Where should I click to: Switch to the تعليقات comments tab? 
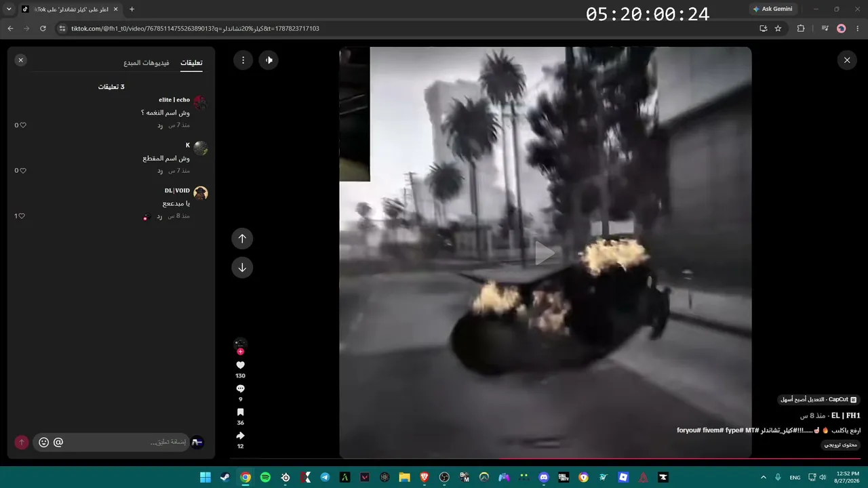coord(191,63)
